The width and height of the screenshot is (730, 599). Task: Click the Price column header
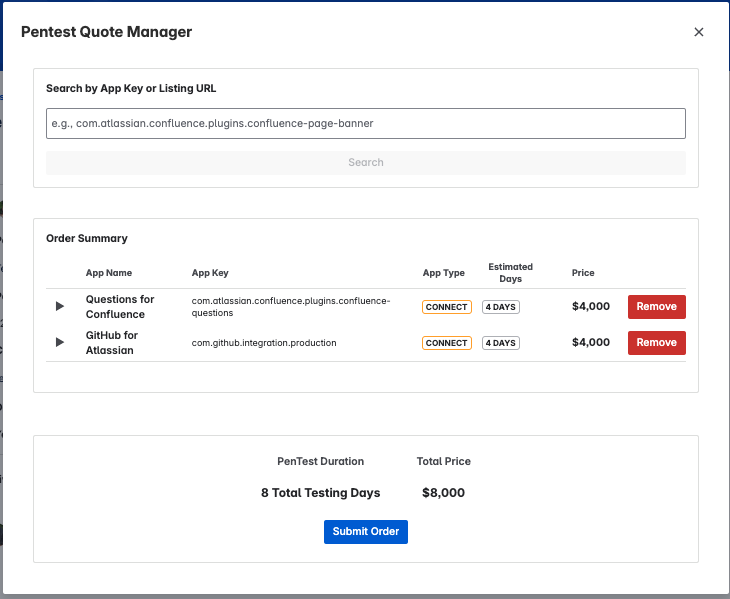point(583,273)
